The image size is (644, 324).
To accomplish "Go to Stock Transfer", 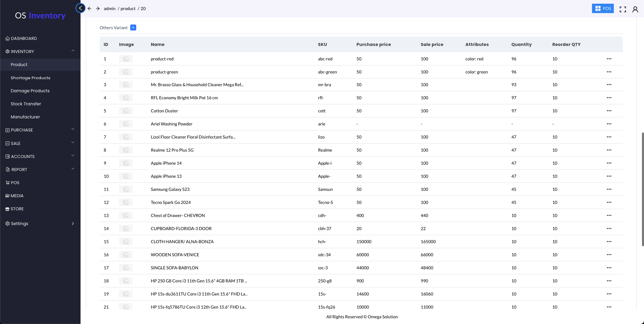I will coord(26,104).
